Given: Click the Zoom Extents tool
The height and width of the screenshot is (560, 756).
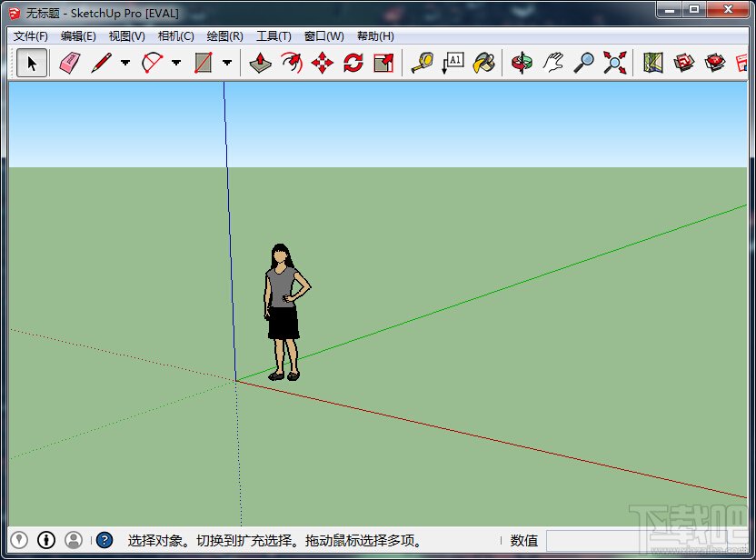Looking at the screenshot, I should click(x=615, y=63).
